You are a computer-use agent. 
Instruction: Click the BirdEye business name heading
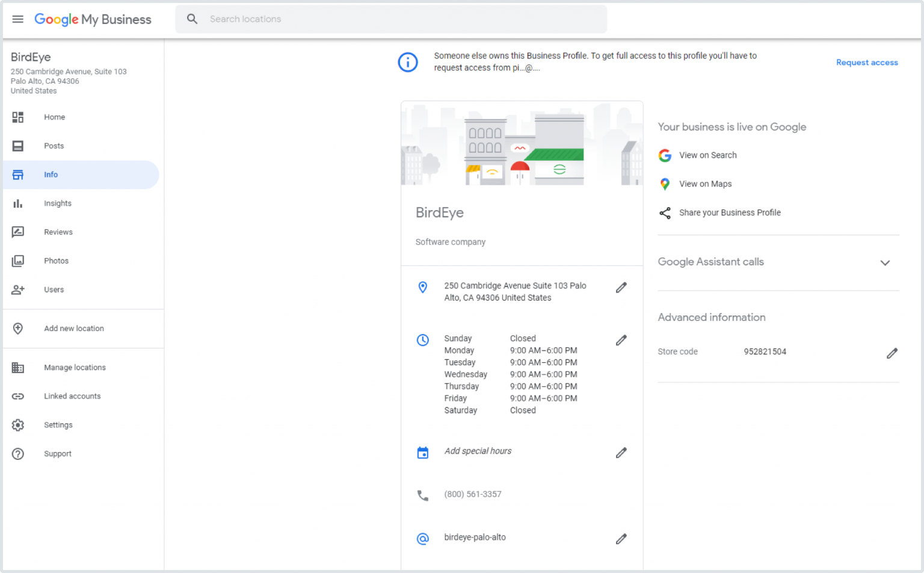(x=440, y=212)
